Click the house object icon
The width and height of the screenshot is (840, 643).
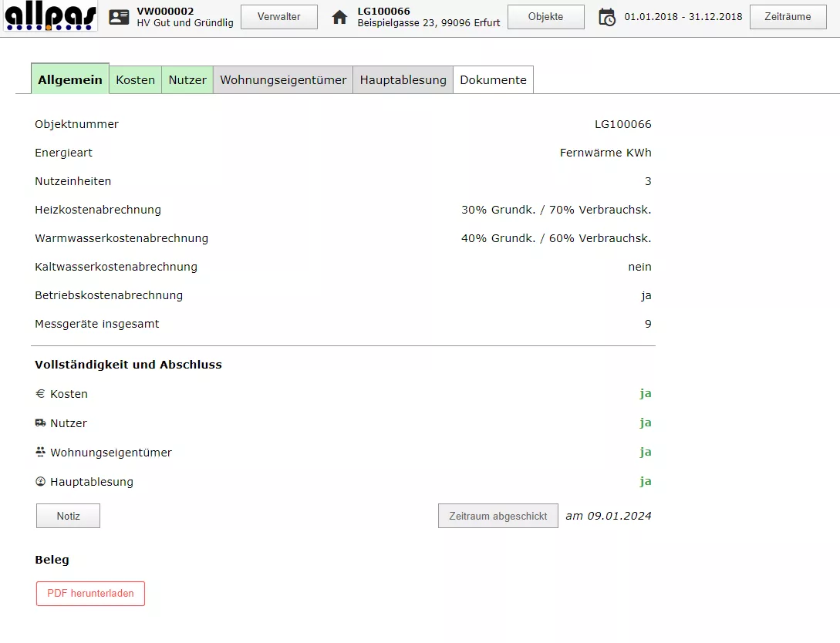pyautogui.click(x=339, y=17)
